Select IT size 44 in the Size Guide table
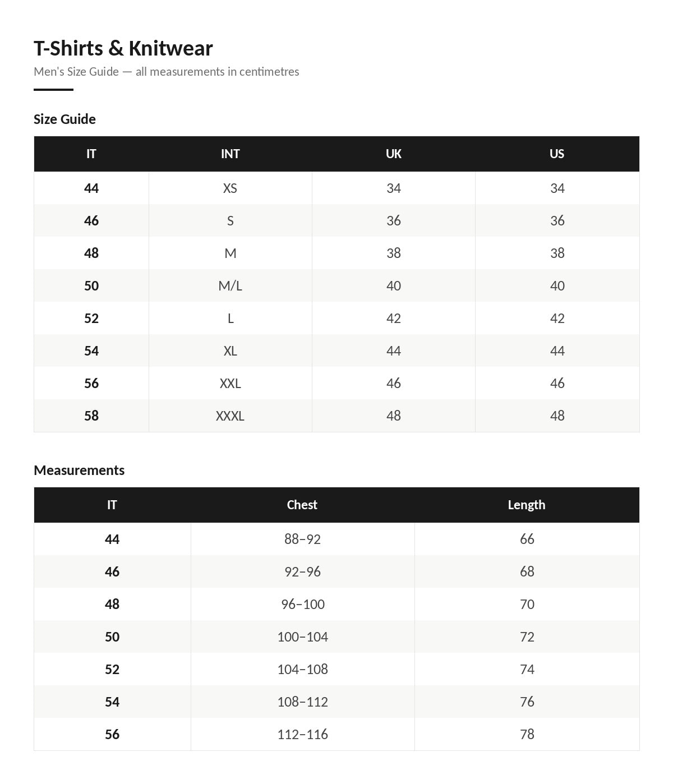673x784 pixels. tap(91, 188)
